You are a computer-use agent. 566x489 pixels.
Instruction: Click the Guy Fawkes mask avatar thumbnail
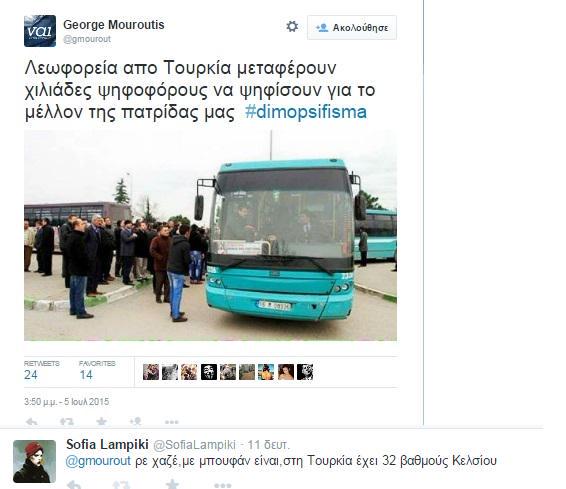(x=209, y=372)
